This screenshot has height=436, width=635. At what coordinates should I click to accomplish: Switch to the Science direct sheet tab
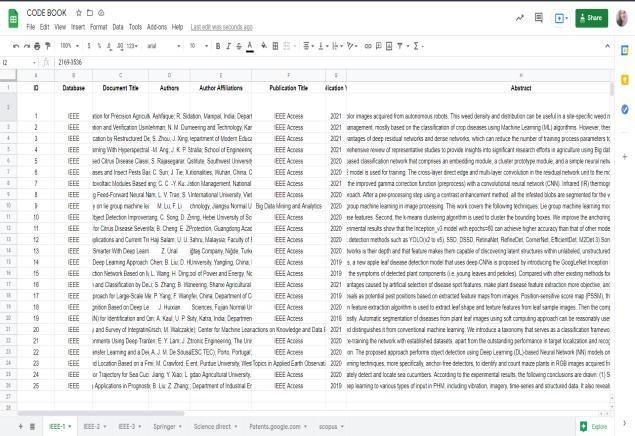[x=215, y=427]
